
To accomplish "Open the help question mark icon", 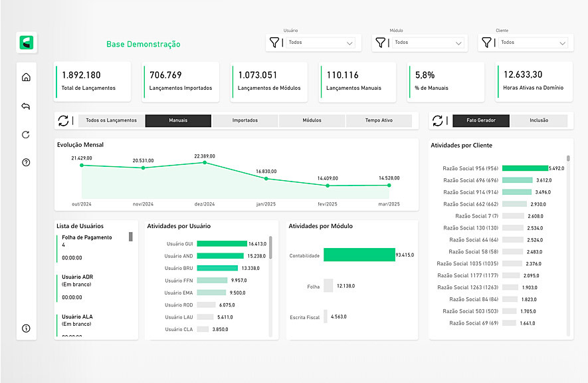I will pos(27,162).
